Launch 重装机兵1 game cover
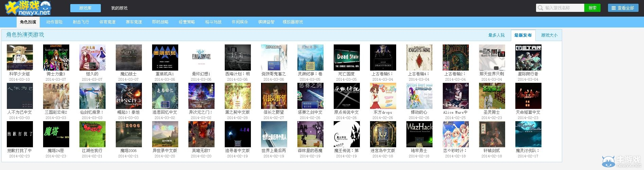Viewport: 644px width, 170px height. 165,57
